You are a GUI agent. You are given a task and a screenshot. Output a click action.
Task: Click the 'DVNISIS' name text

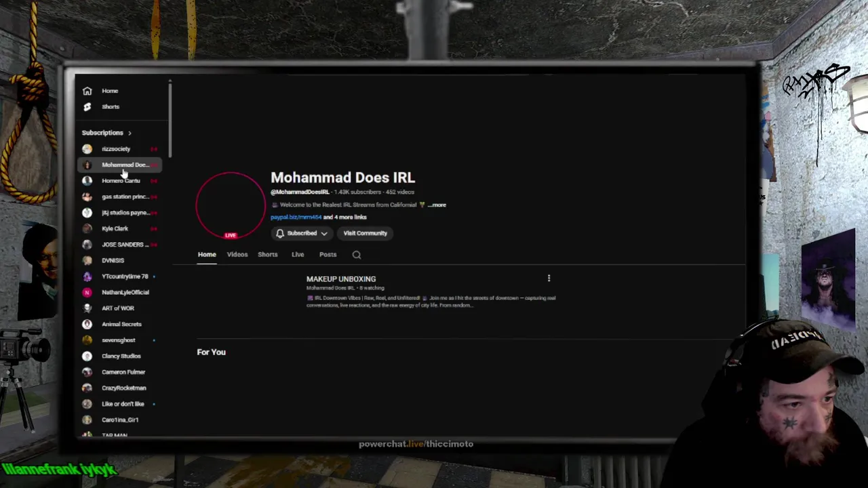(113, 260)
